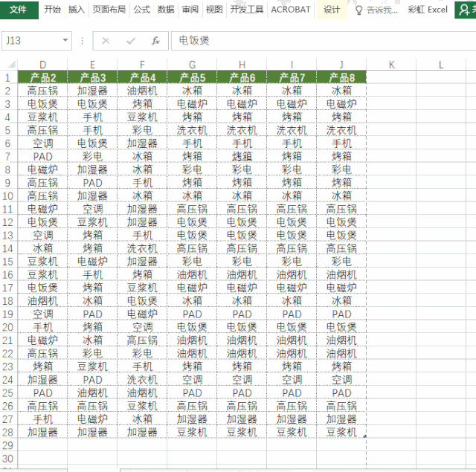Click cell D20 containing 手机

(x=42, y=327)
